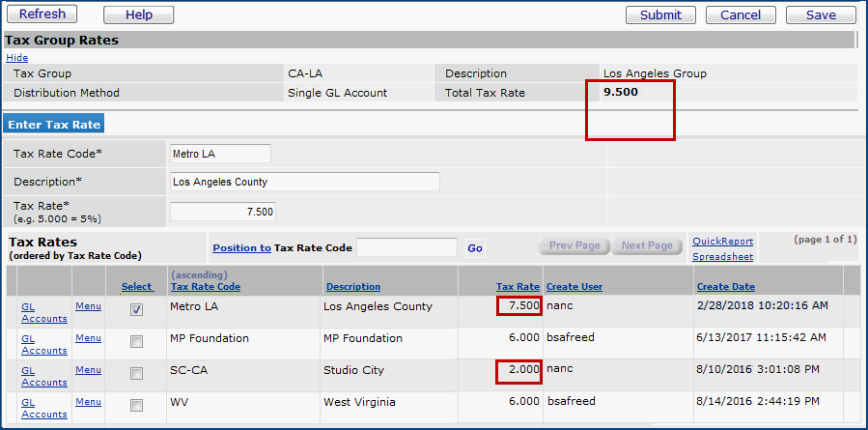Click the Refresh button
This screenshot has width=868, height=430.
[42, 14]
